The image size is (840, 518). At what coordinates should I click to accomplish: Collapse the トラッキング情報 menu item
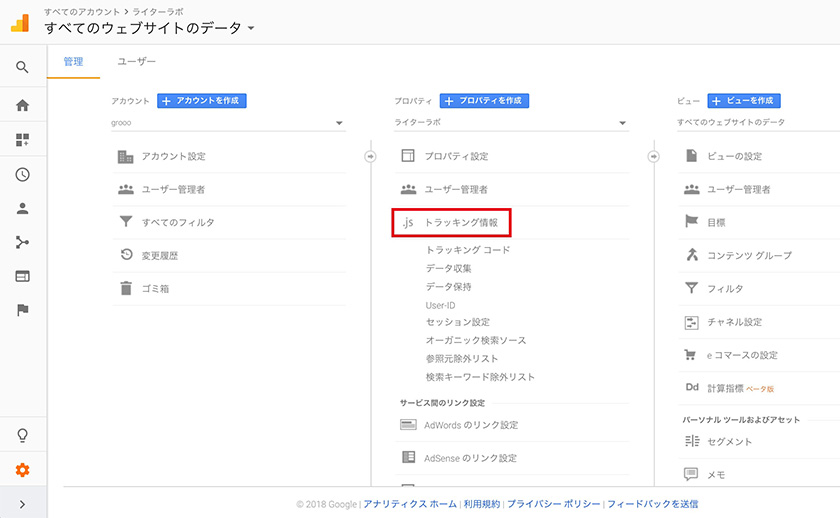(x=451, y=222)
